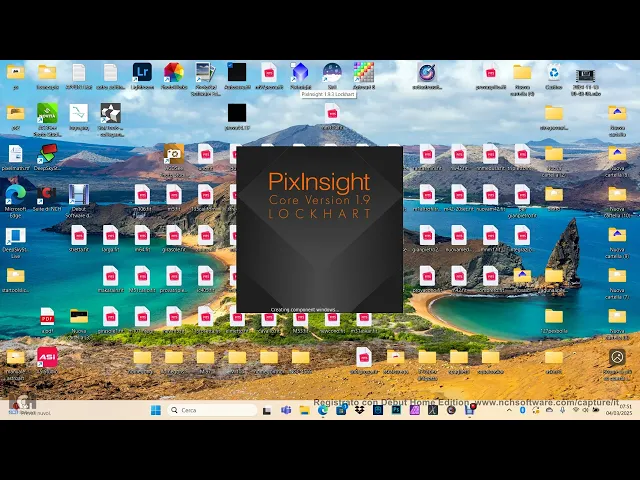The width and height of the screenshot is (640, 480).
Task: Open the red image file below the Siril shortcut
Action: click(x=332, y=113)
